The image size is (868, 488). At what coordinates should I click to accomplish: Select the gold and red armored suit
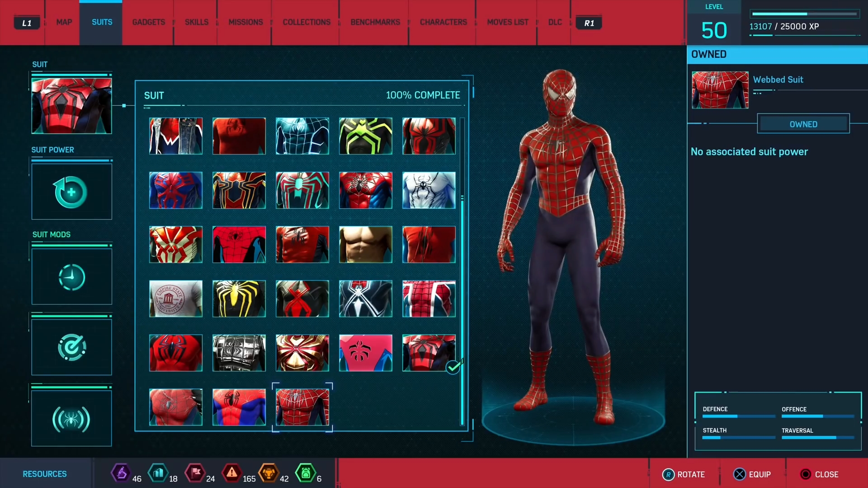[x=302, y=353]
